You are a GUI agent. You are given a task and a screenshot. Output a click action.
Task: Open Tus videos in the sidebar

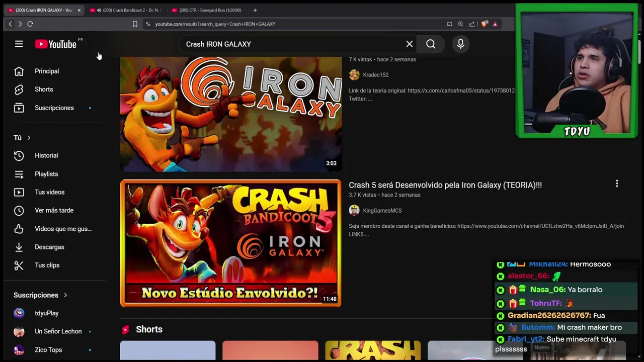click(x=49, y=192)
